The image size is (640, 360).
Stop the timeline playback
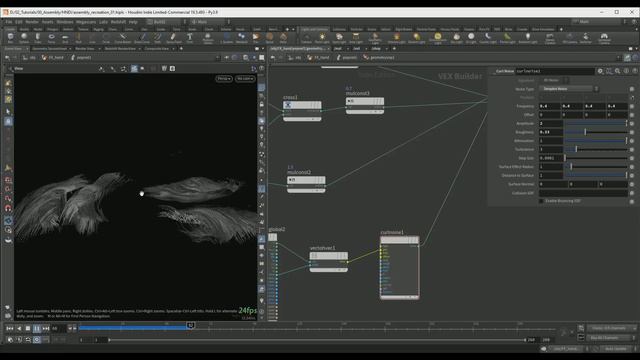(x=28, y=328)
